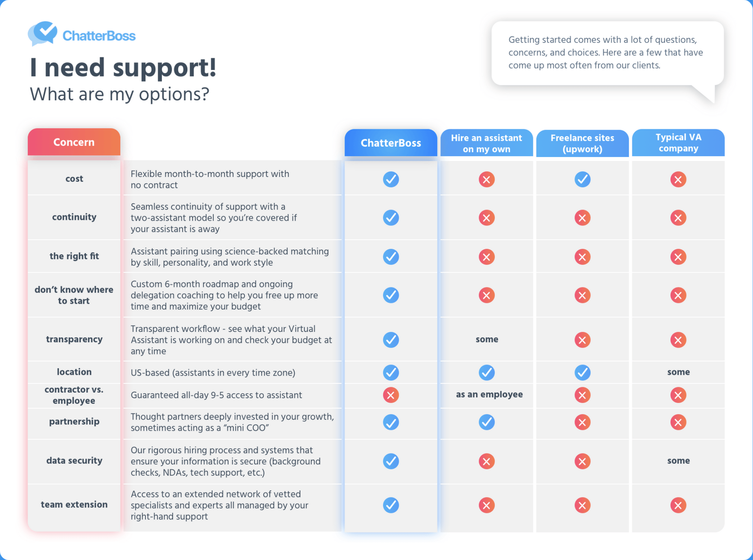Select the Freelance sites (upwork) header
The height and width of the screenshot is (560, 753).
582,143
